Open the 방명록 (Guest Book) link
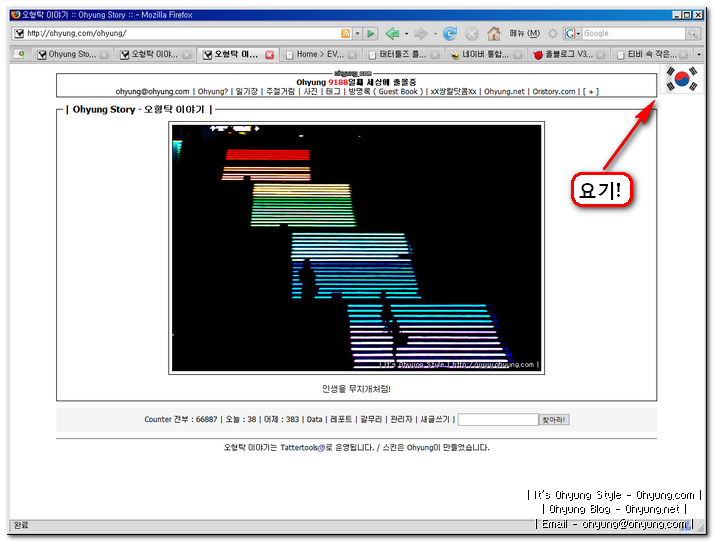Image resolution: width=714 pixels, height=542 pixels. [x=385, y=91]
